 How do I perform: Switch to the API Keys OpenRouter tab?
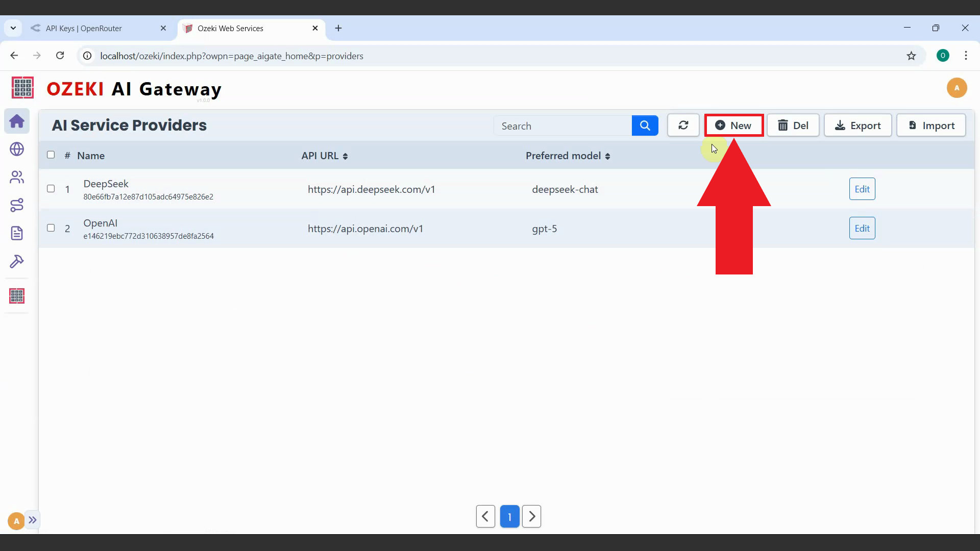(x=87, y=28)
